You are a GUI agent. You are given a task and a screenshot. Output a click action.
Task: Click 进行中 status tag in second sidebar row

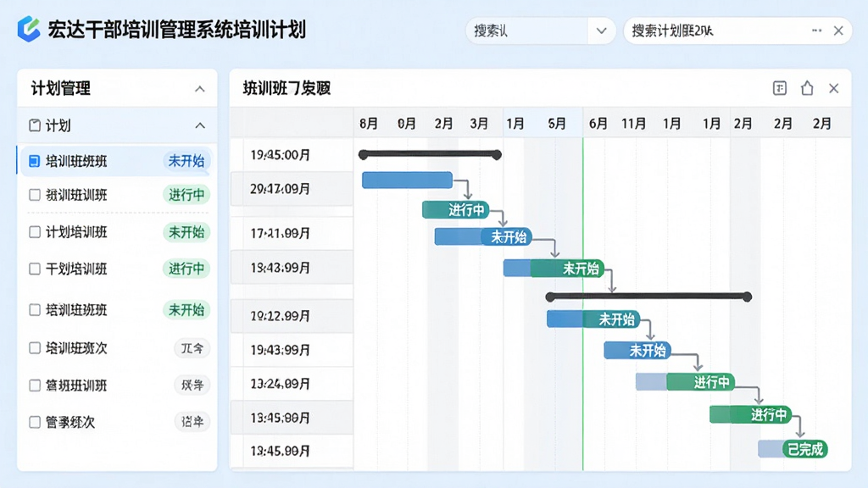click(186, 195)
